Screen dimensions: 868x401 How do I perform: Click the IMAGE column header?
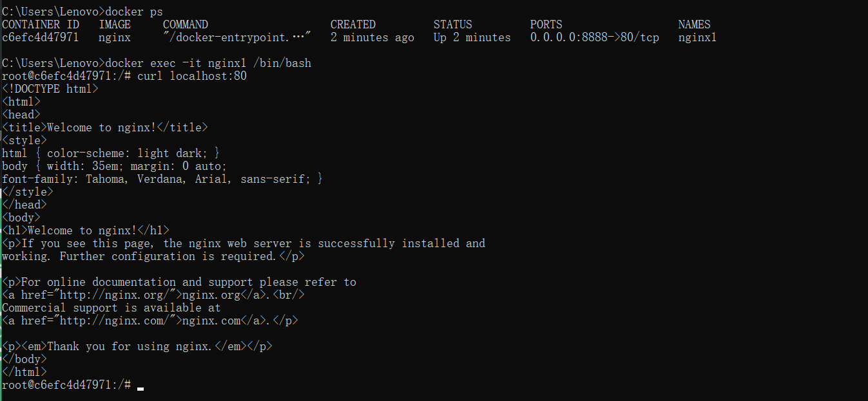coord(115,24)
